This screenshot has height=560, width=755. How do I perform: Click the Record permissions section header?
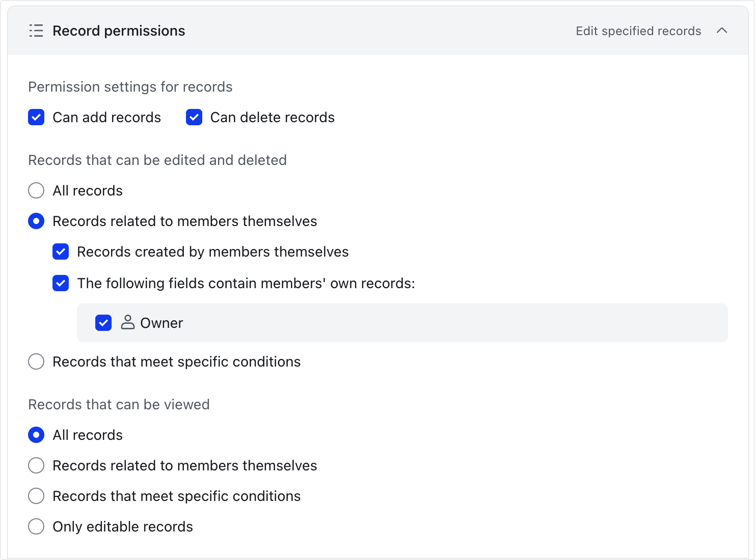119,31
